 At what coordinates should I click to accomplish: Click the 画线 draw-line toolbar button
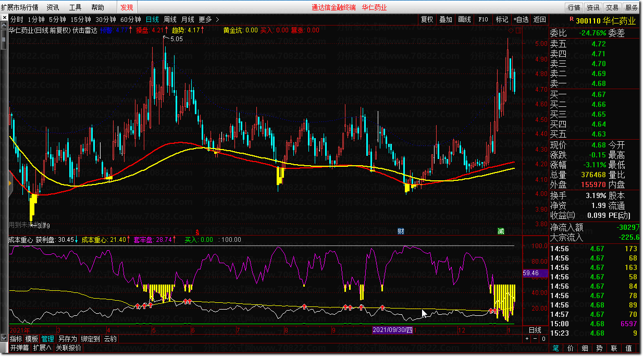(464, 19)
